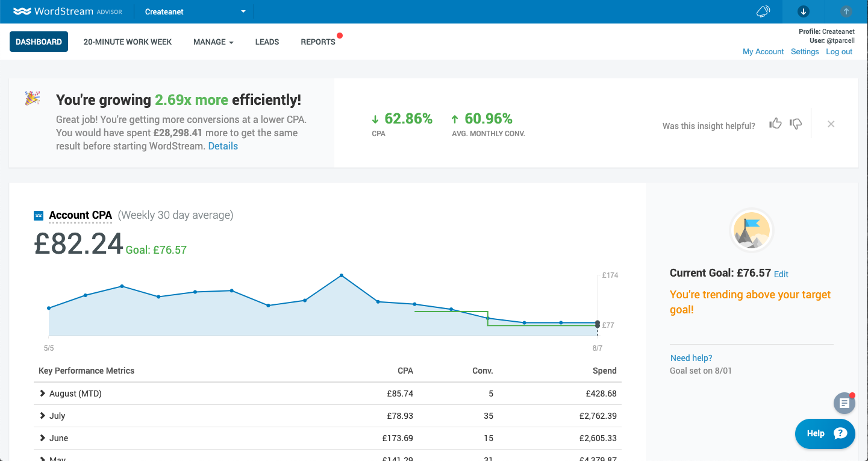Expand the August (MTD) row
Screen dimensions: 868x461
click(x=42, y=394)
